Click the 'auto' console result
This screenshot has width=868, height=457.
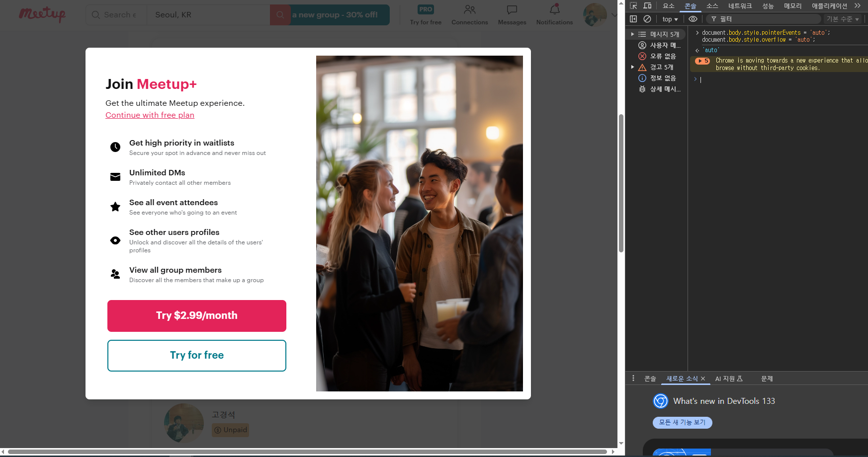click(711, 50)
